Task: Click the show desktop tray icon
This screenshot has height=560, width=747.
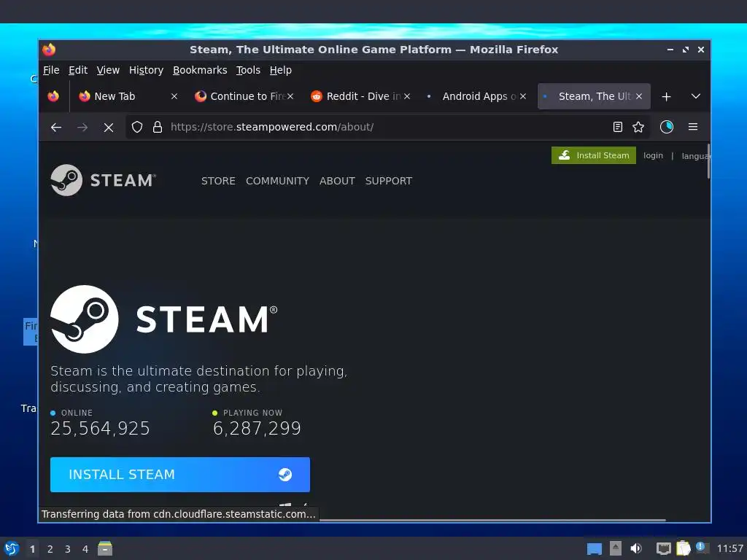Action: point(594,549)
